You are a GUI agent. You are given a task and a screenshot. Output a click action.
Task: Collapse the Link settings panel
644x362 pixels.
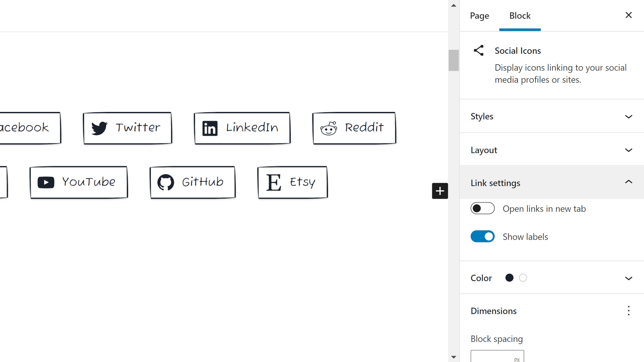click(552, 182)
